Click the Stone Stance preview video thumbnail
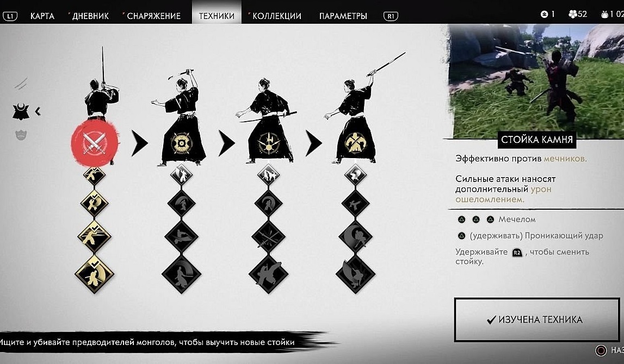 tap(536, 81)
